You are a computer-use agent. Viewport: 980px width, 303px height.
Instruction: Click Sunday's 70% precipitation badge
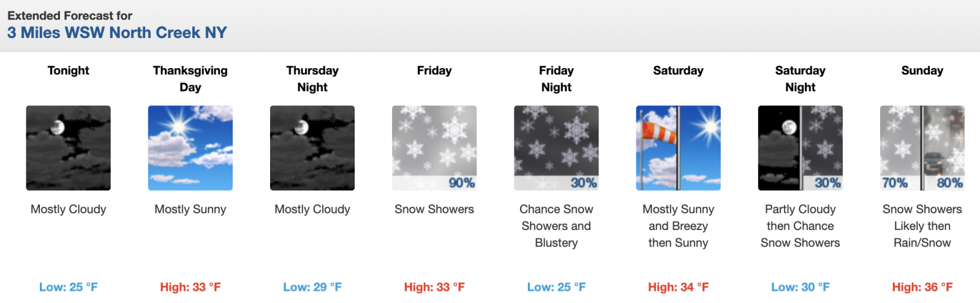[894, 183]
